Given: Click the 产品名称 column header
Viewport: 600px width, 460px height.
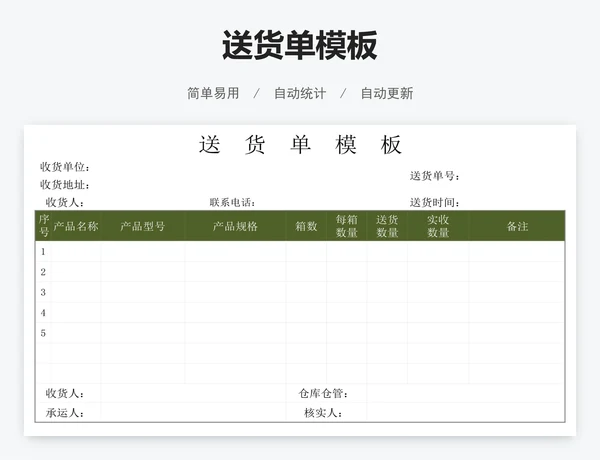Looking at the screenshot, I should pos(76,226).
